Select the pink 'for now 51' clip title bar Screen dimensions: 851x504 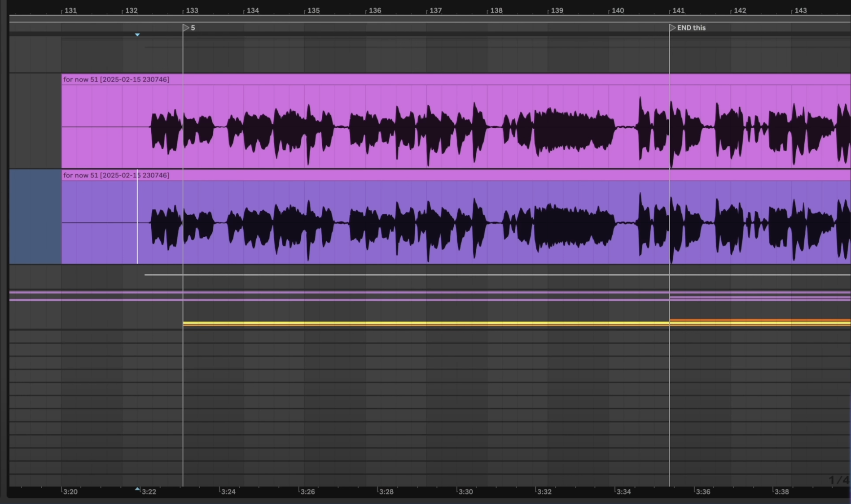click(x=117, y=79)
